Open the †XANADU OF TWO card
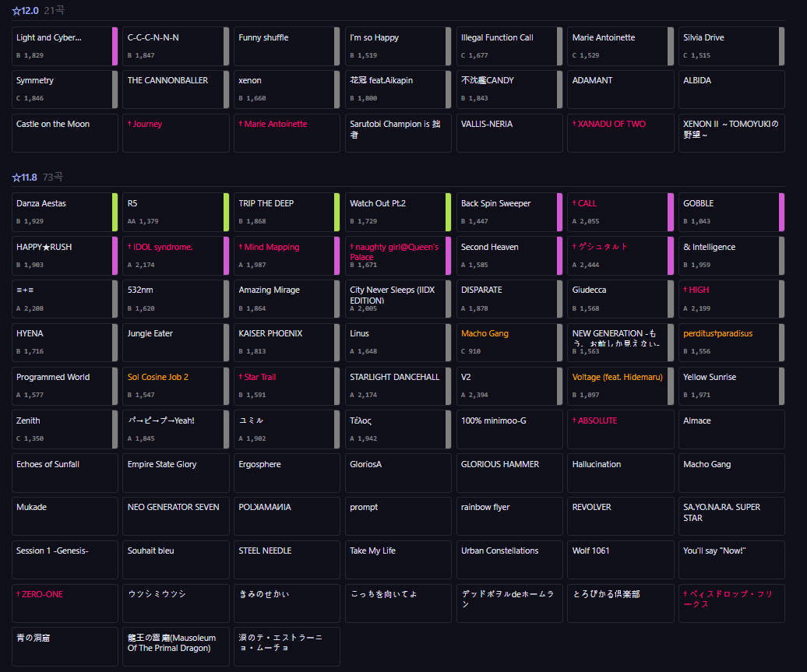 pyautogui.click(x=621, y=133)
